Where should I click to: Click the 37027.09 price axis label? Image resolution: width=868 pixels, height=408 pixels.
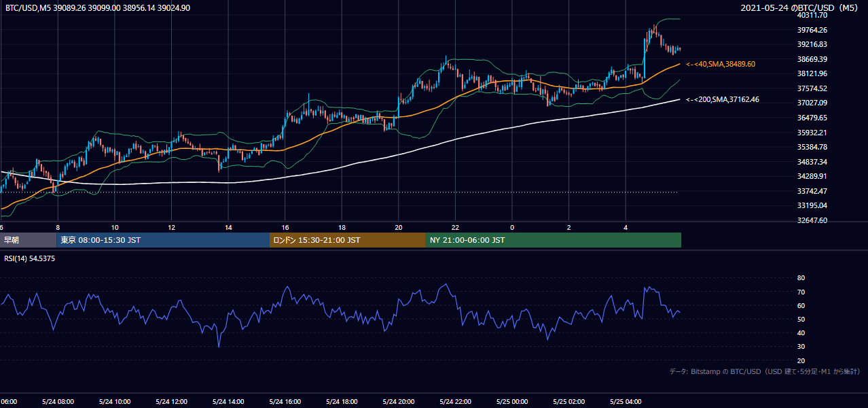812,103
